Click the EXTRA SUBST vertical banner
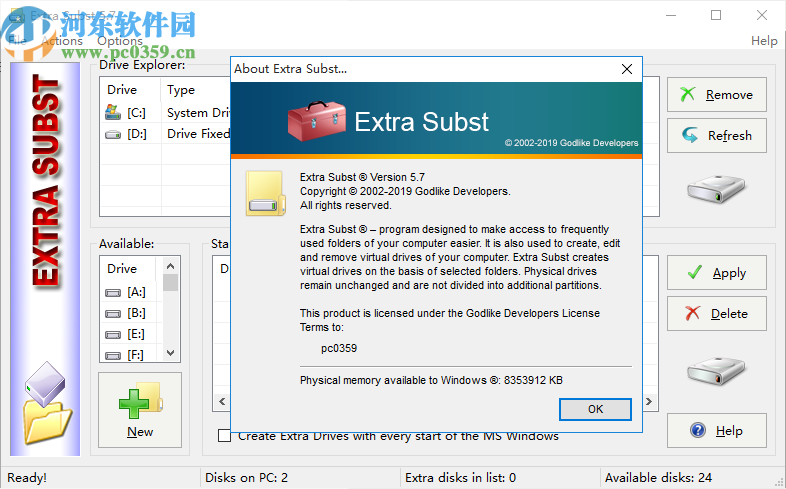Viewport: 786px width, 489px height. (x=46, y=180)
